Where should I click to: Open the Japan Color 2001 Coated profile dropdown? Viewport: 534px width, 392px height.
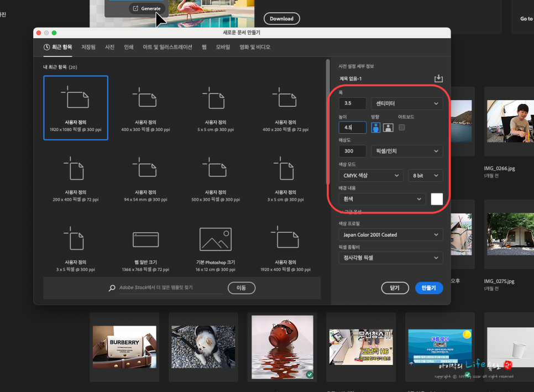point(391,234)
